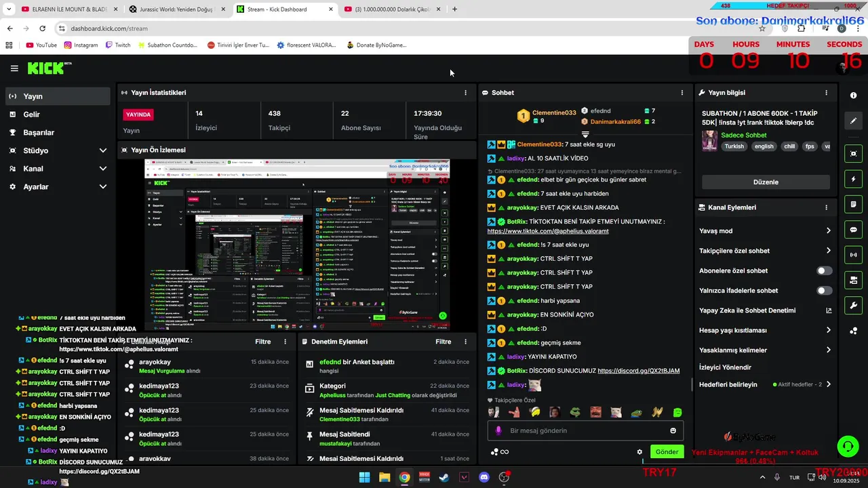
Task: Click the Düzenle button
Action: pos(766,182)
